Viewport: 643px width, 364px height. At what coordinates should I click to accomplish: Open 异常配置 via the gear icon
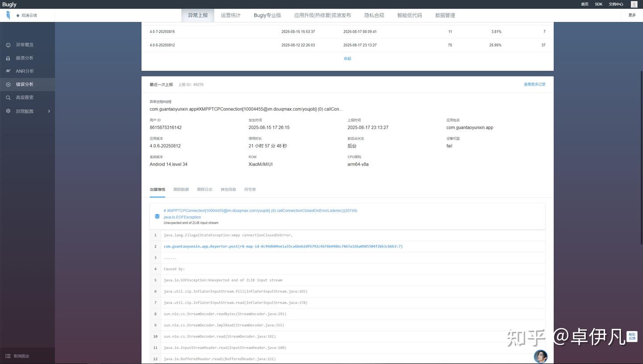(8, 111)
